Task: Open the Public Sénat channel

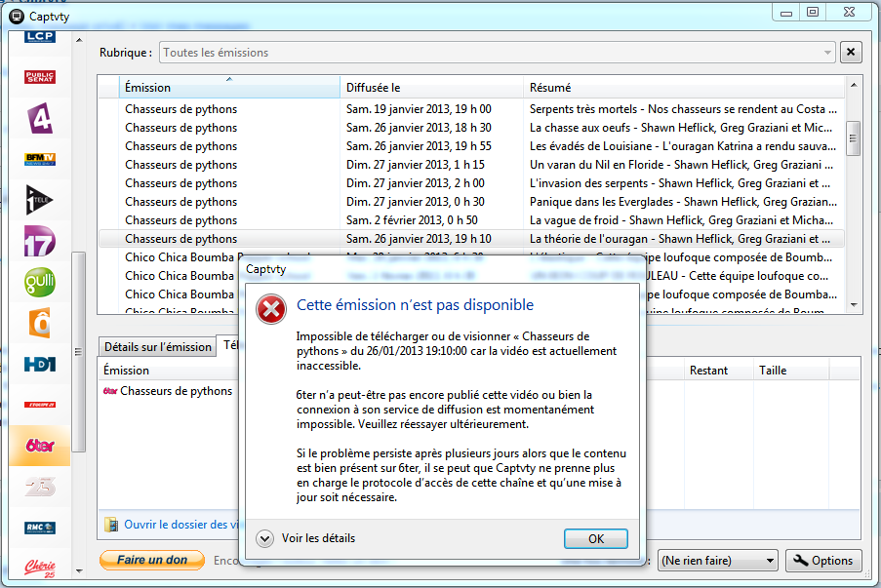Action: pos(39,76)
